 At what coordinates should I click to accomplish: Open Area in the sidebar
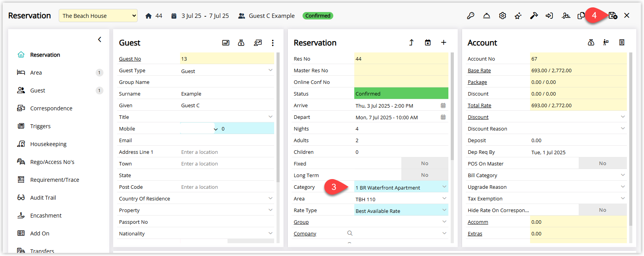36,73
